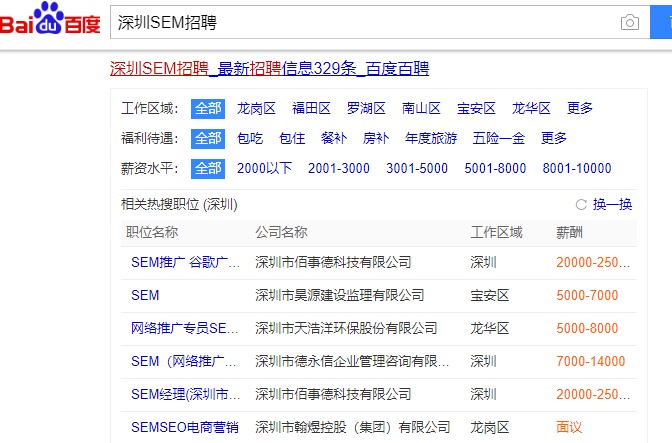672x443 pixels.
Task: Open job SEM（网络推广…
Action: 183,362
